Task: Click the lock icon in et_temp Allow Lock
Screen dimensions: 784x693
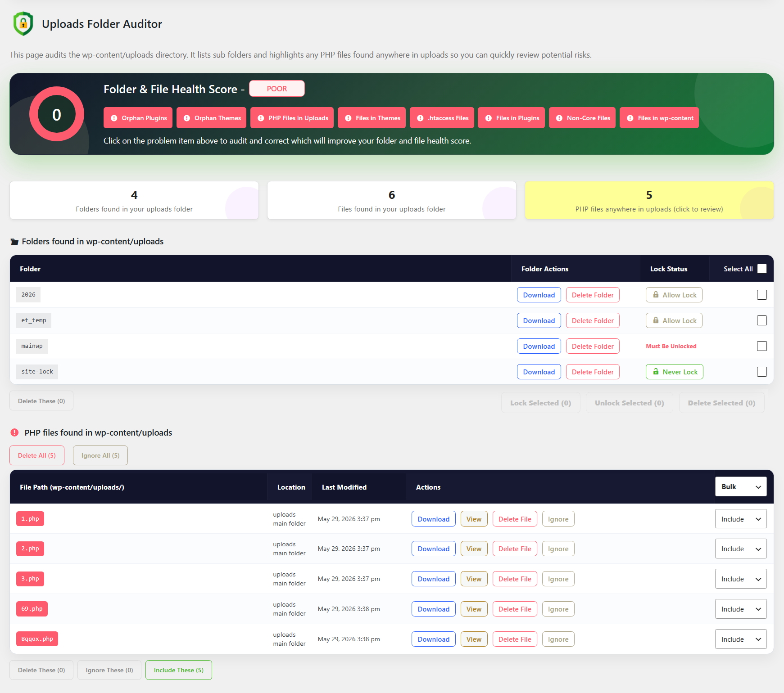Action: pyautogui.click(x=656, y=320)
